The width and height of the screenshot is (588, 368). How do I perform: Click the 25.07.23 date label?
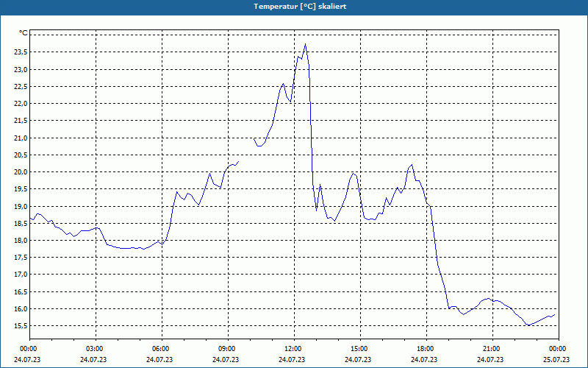(556, 359)
